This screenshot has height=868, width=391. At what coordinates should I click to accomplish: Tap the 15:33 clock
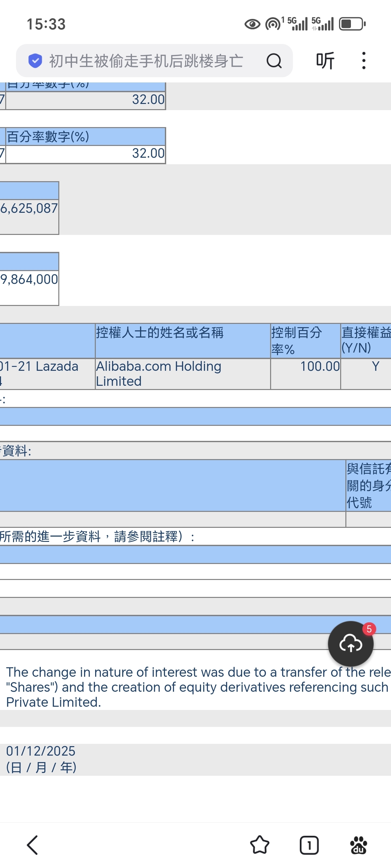(x=46, y=24)
